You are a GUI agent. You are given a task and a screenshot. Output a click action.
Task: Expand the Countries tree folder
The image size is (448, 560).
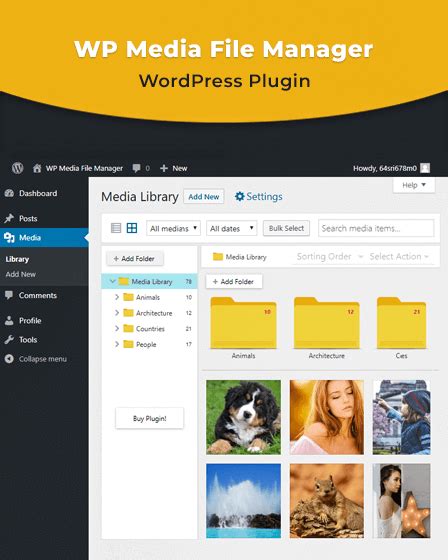tap(117, 328)
